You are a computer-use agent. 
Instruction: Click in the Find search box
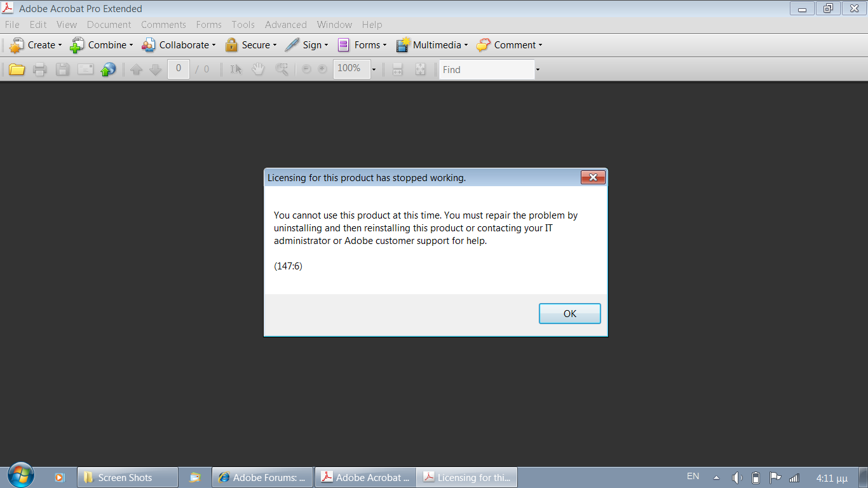487,69
